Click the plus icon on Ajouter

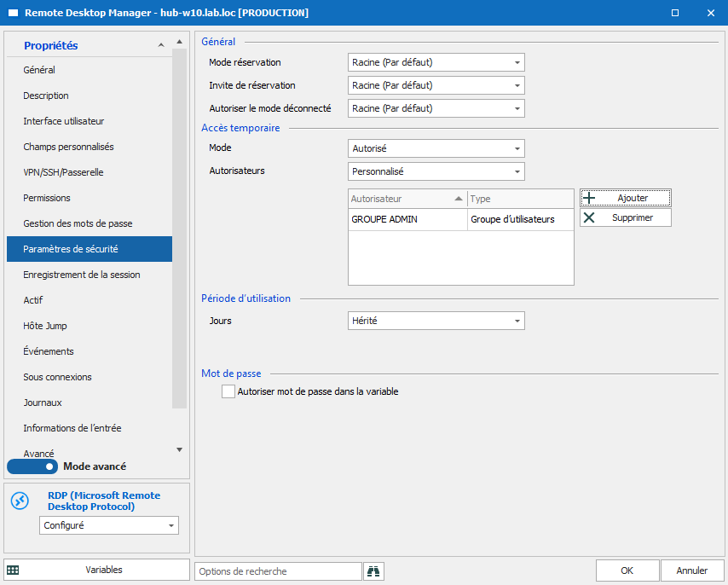point(588,198)
